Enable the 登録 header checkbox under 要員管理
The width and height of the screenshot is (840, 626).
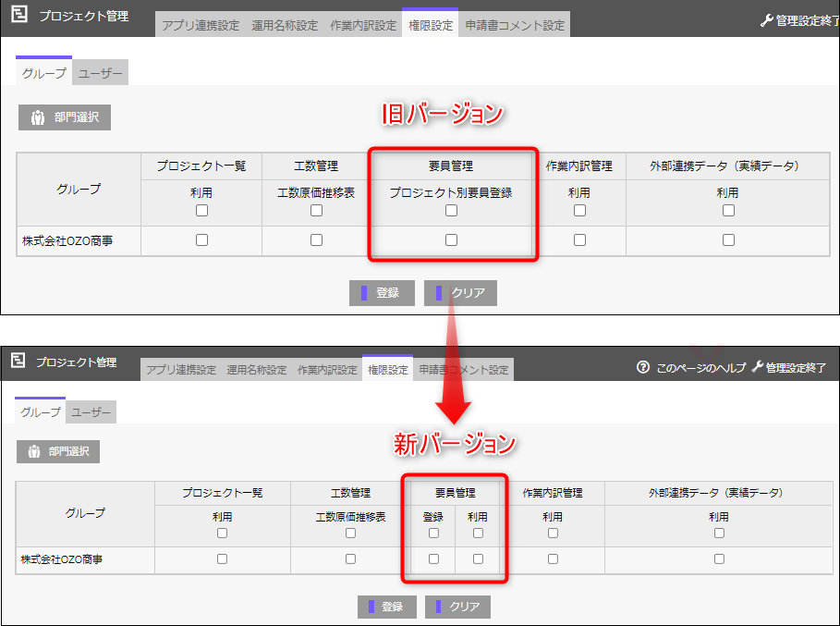pyautogui.click(x=433, y=533)
